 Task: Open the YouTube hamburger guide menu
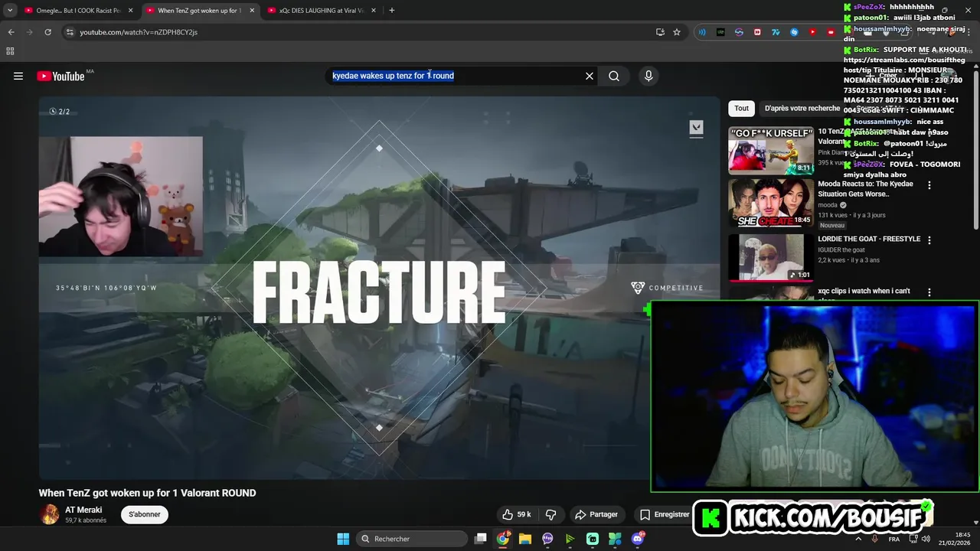pos(18,76)
